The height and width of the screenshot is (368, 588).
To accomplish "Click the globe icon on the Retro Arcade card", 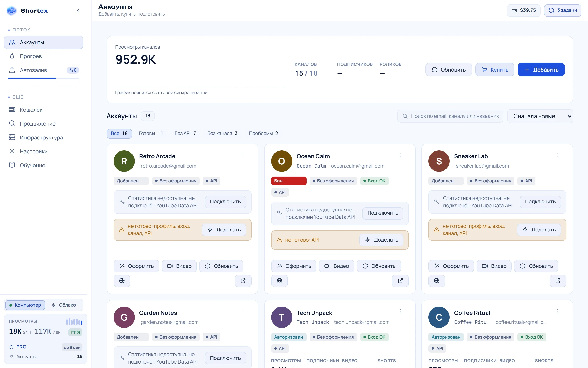I will pos(122,281).
